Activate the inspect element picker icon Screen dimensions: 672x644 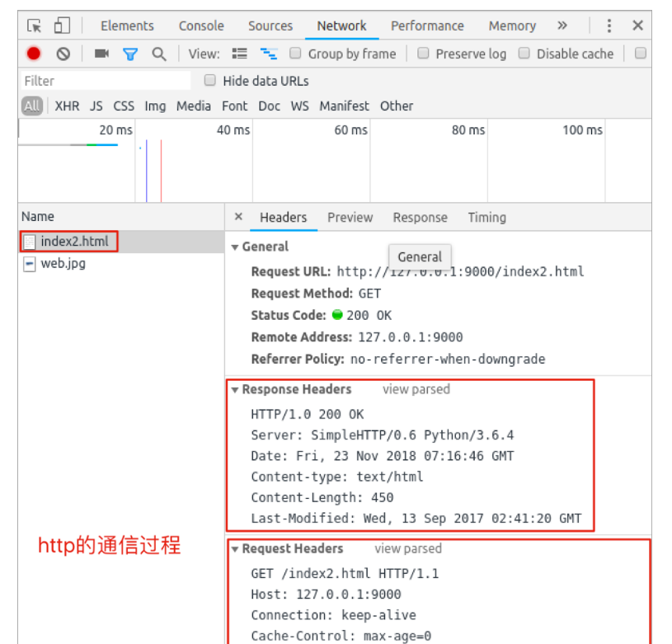pyautogui.click(x=35, y=26)
